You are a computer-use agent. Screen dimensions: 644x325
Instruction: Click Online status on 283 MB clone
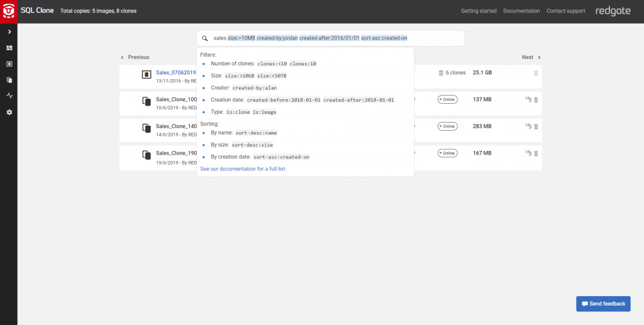pyautogui.click(x=448, y=126)
